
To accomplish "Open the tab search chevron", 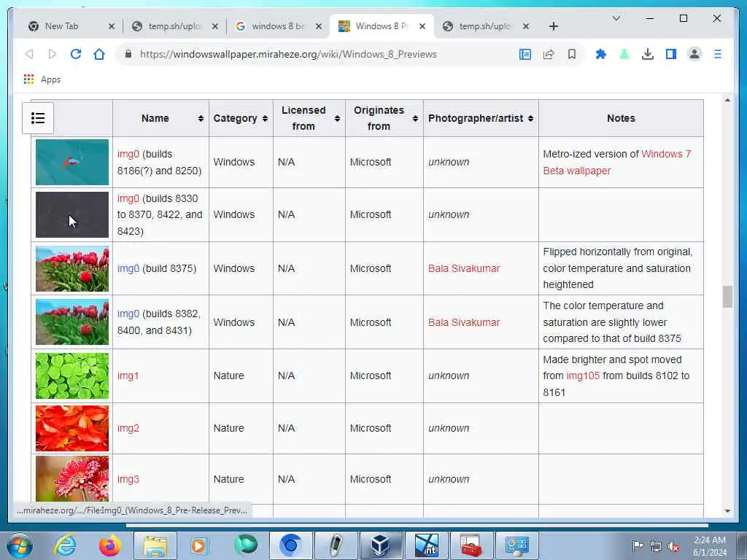I will coord(616,18).
